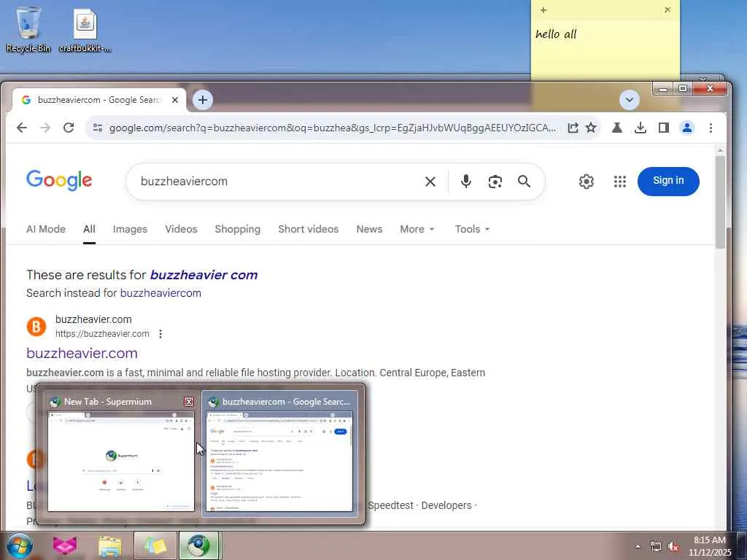This screenshot has width=747, height=560.
Task: Start voice search with microphone icon
Action: click(466, 182)
